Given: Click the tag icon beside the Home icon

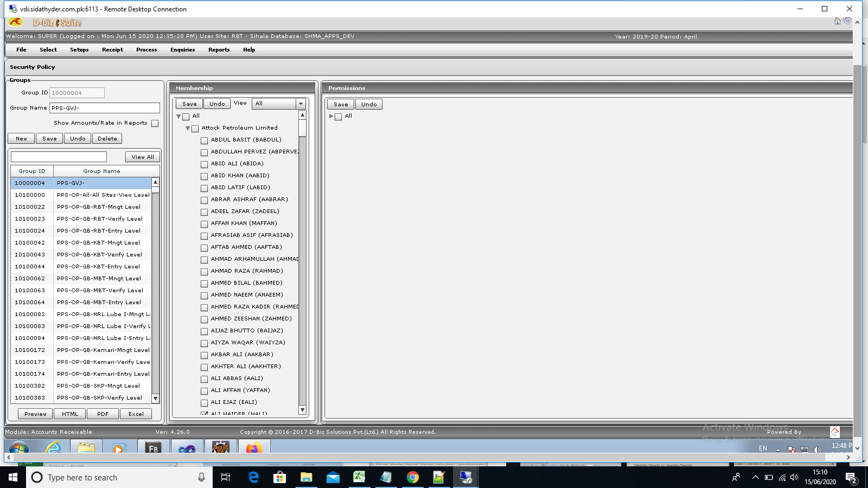Looking at the screenshot, I should click(847, 21).
